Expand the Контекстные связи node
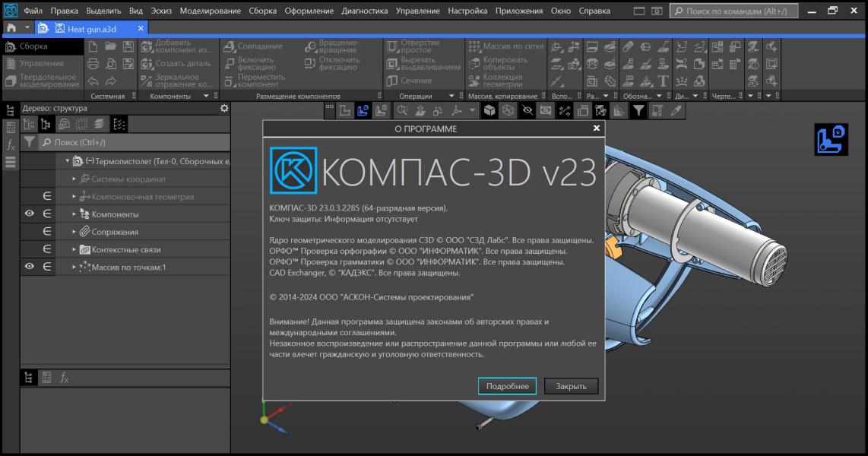 click(74, 249)
